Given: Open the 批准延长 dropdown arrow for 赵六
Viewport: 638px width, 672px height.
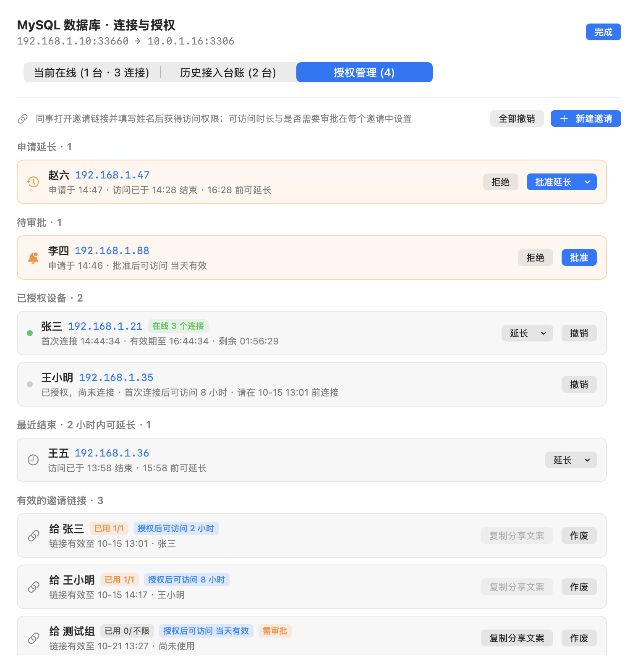Looking at the screenshot, I should click(587, 182).
